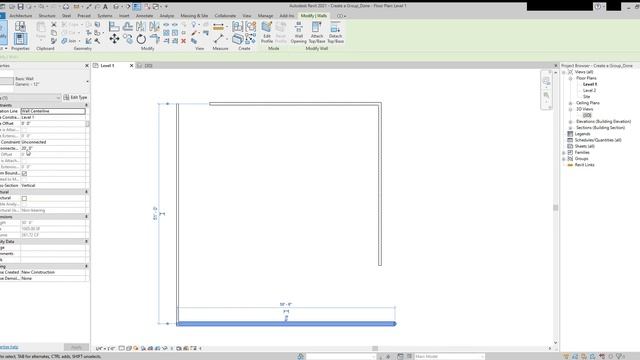Select Schedules/Quantities (all) in browser
The width and height of the screenshot is (640, 360).
point(598,140)
